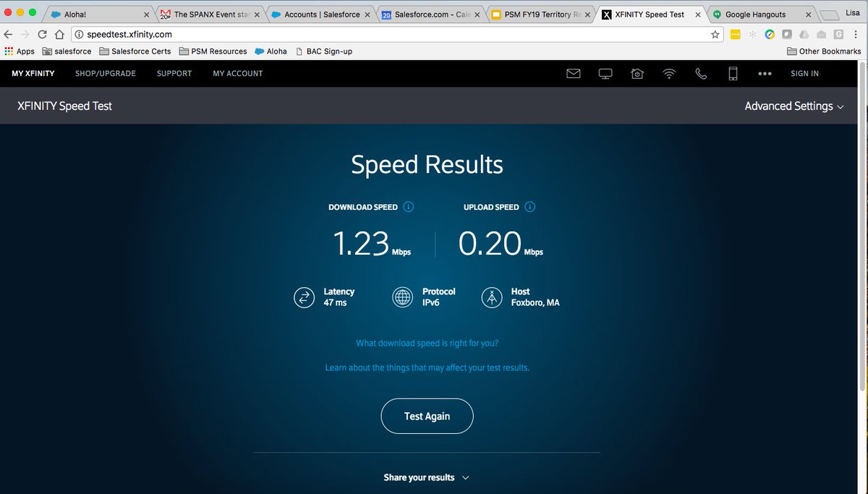Screen dimensions: 868x494
Task: Open the Aloha bookmark
Action: pyautogui.click(x=271, y=51)
